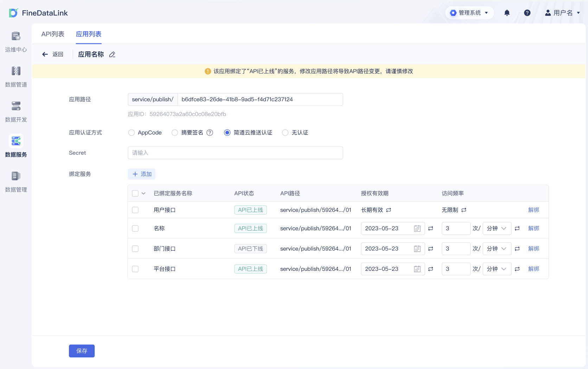Click the Secret input field
This screenshot has width=588, height=369.
[235, 153]
